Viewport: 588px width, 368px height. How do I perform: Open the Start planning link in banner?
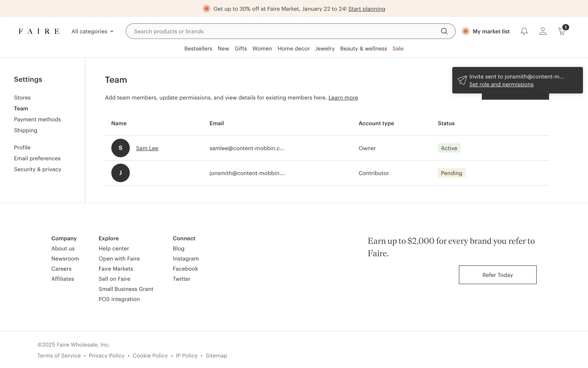pos(367,9)
